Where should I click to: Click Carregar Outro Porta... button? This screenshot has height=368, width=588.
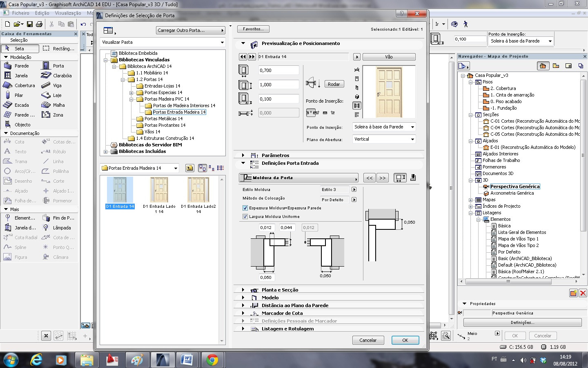click(x=191, y=30)
